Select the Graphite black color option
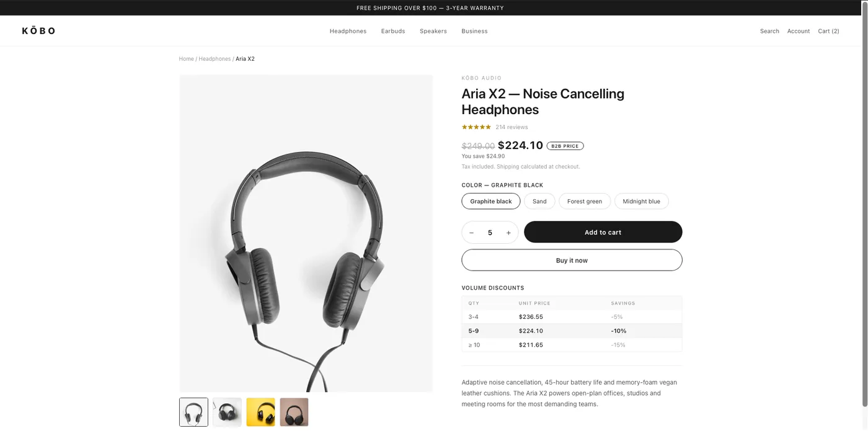Screen dimensions: 868x438 point(491,201)
